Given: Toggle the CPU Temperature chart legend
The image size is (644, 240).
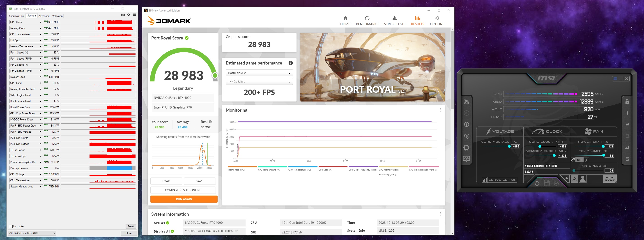Looking at the screenshot, I should tap(272, 168).
